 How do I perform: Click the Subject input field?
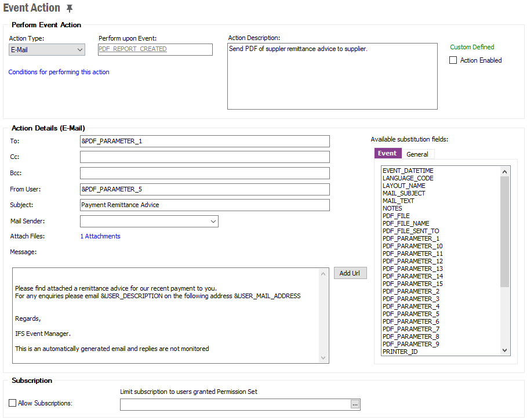(x=204, y=205)
